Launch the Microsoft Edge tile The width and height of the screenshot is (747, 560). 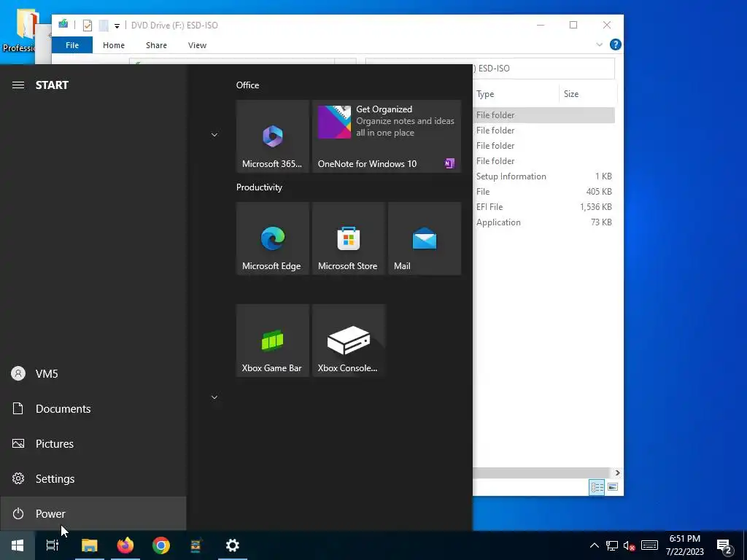(273, 238)
